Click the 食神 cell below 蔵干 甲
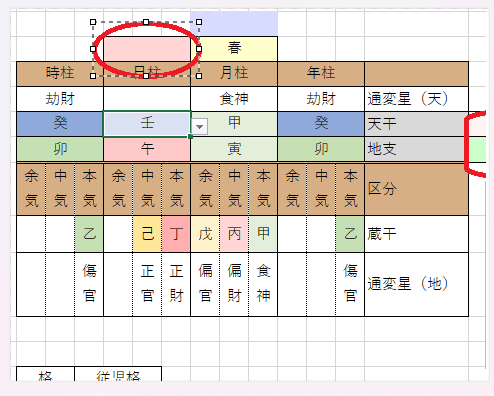 (263, 284)
